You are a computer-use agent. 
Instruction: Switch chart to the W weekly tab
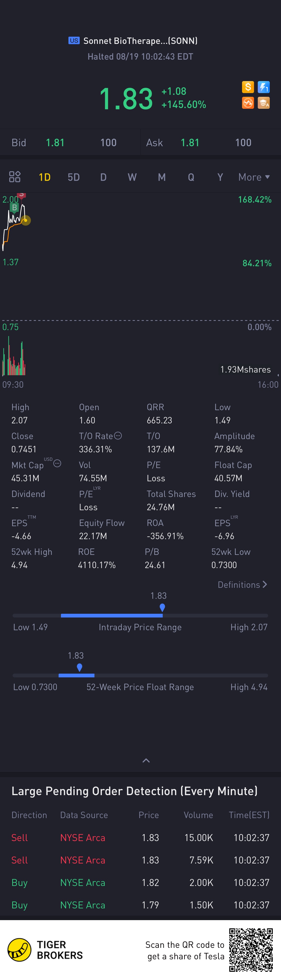(x=132, y=177)
